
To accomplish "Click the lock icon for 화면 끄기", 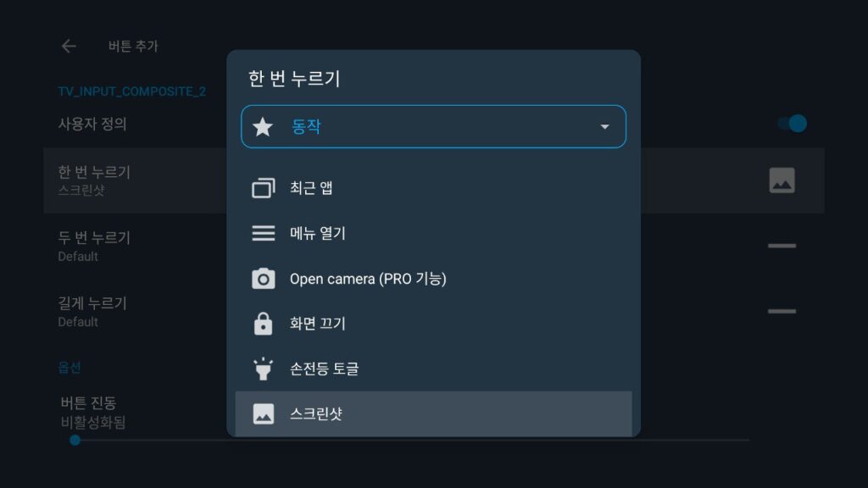I will tap(263, 324).
